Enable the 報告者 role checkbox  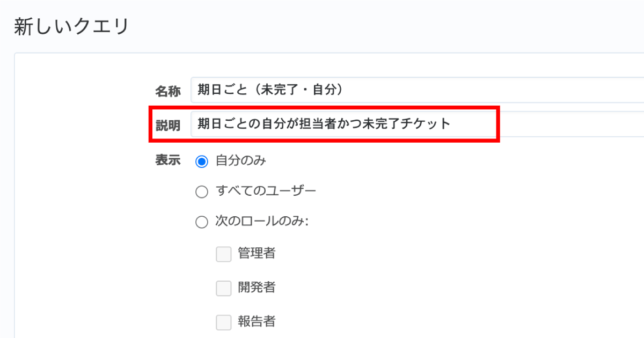pos(223,322)
